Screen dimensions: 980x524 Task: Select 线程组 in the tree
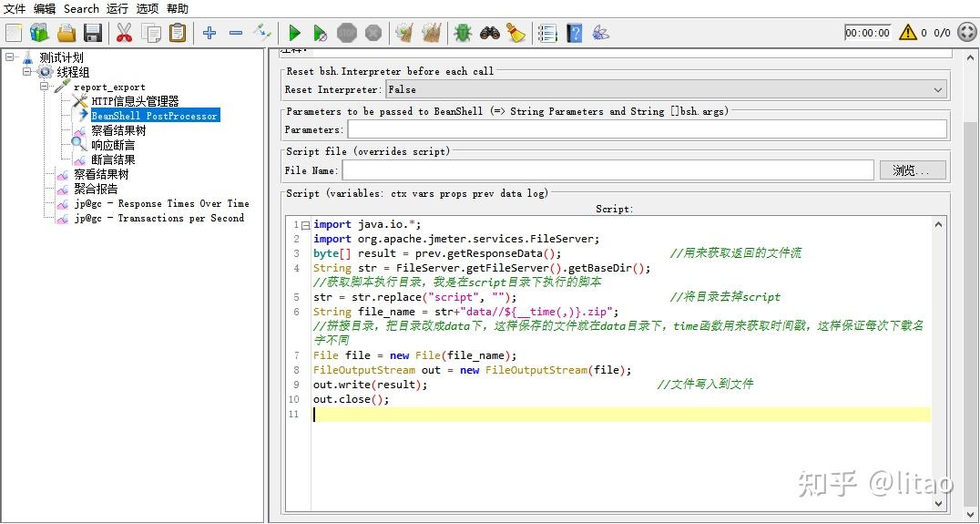73,72
